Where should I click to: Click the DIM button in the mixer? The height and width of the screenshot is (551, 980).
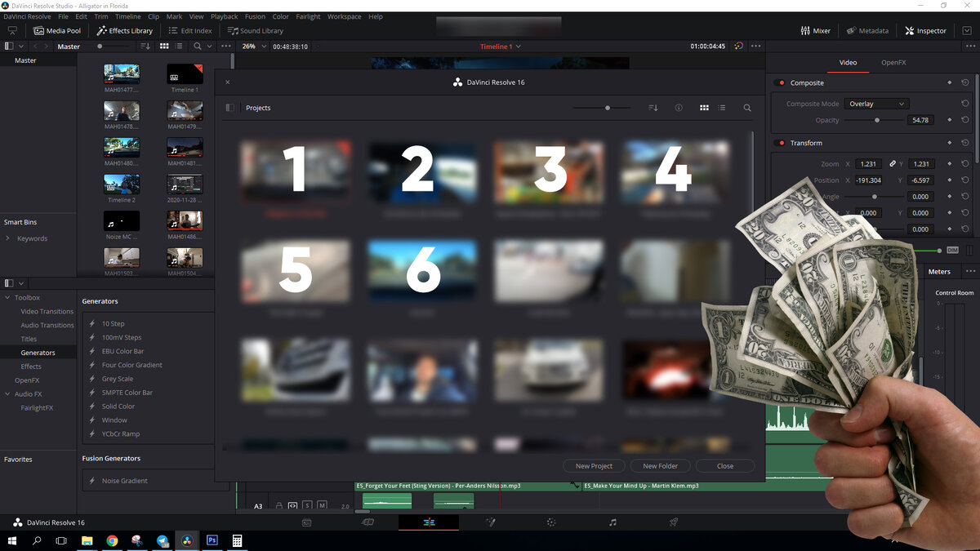pos(952,251)
